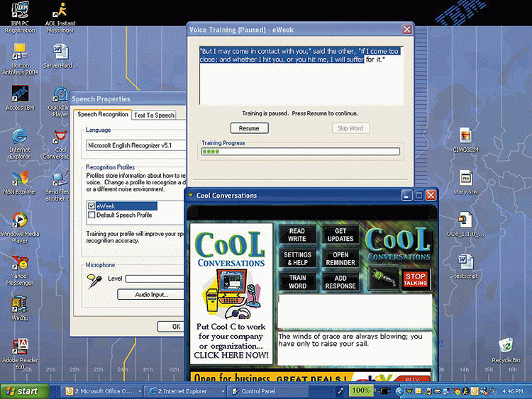Image resolution: width=532 pixels, height=399 pixels.
Task: Open SETTINGS & HELP in Cool Conversations
Action: coord(297,258)
